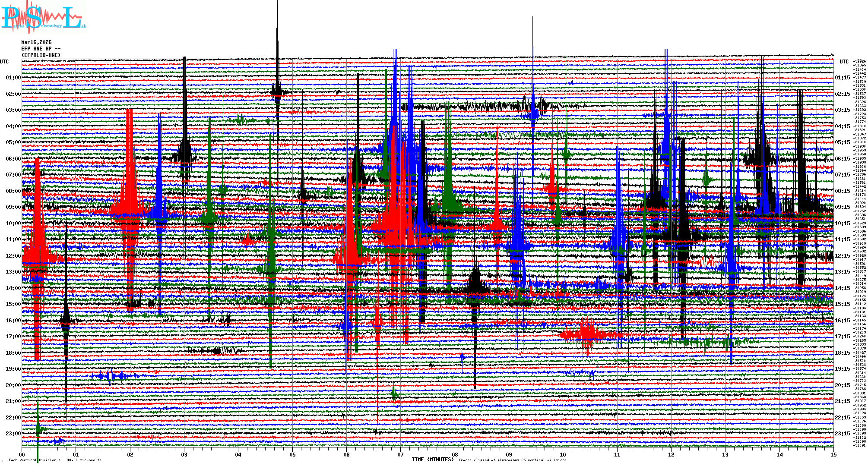This screenshot has width=868, height=466.
Task: Click minute tick 05 on bottom axis
Action: coord(292,454)
